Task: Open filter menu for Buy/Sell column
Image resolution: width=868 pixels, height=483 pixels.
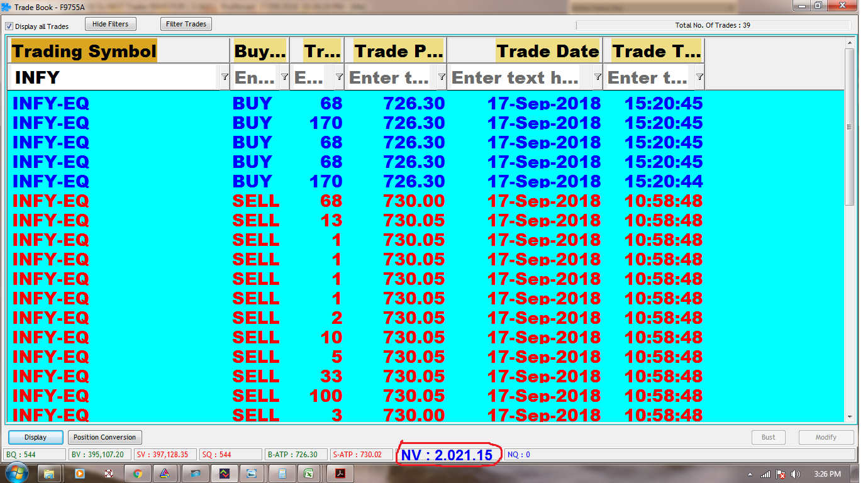Action: pyautogui.click(x=284, y=77)
